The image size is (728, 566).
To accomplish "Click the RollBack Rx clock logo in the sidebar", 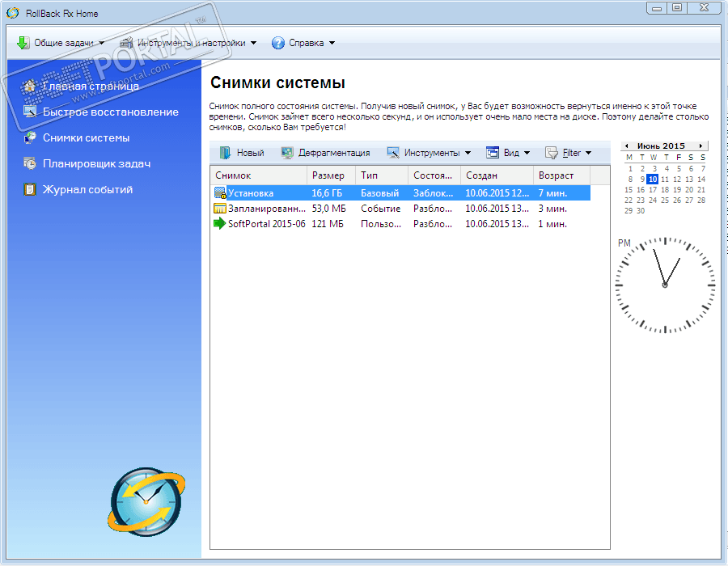I will click(x=146, y=502).
